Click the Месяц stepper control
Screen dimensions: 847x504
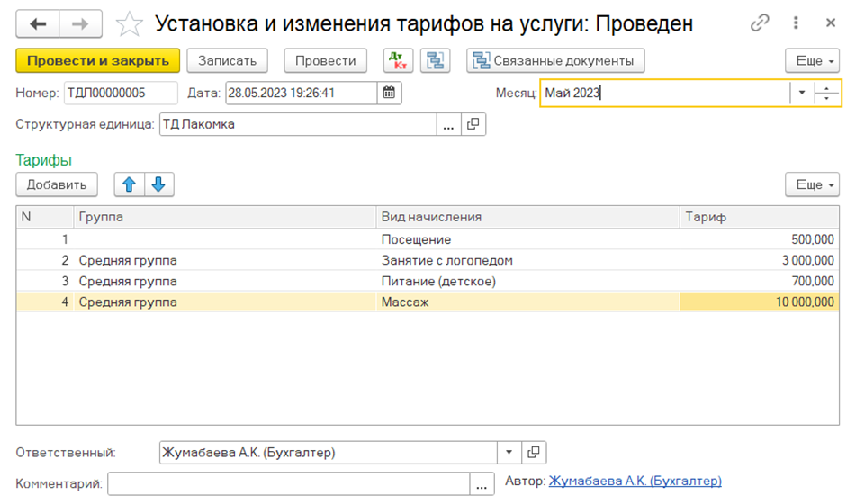[827, 94]
